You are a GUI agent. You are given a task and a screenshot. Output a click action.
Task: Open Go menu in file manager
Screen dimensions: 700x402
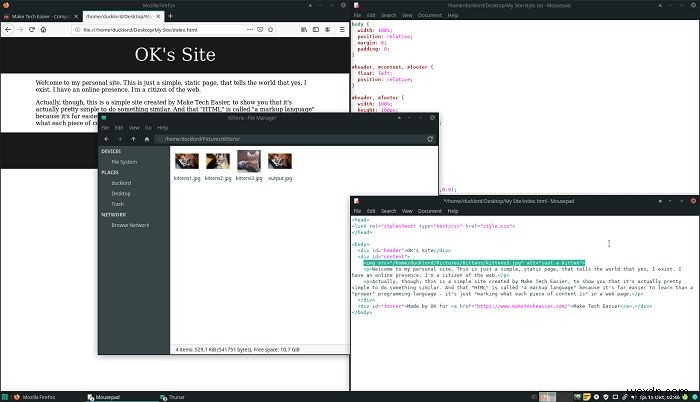point(148,128)
